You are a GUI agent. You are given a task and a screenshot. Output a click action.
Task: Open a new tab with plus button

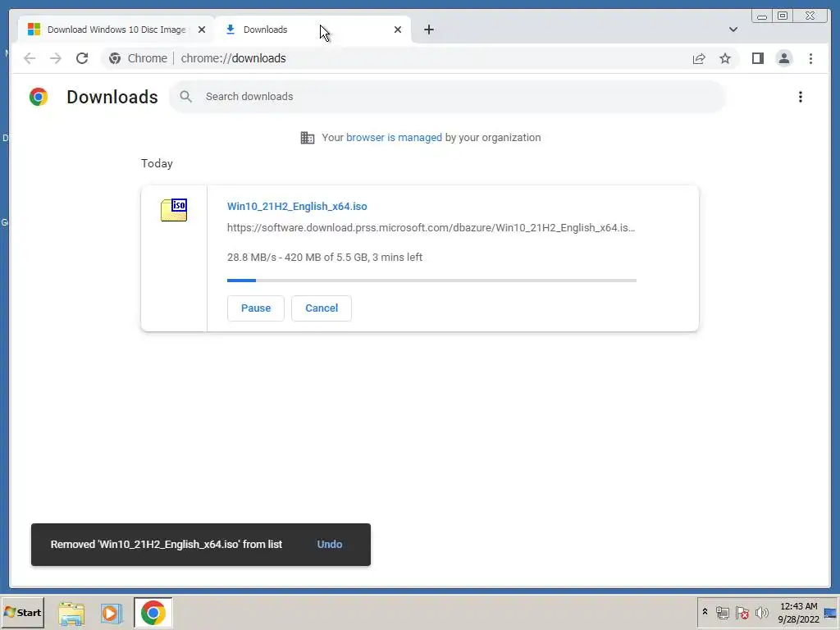pyautogui.click(x=428, y=30)
